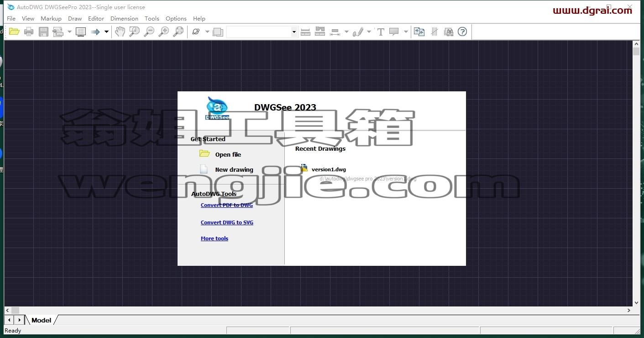Click the 3D orbit toolbar icon
This screenshot has height=338, width=644.
(x=196, y=32)
